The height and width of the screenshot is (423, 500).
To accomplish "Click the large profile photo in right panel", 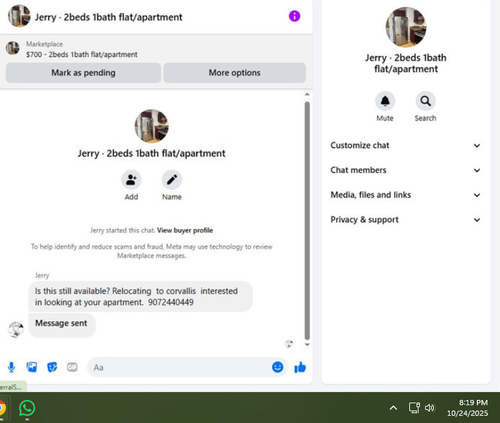I will click(406, 27).
